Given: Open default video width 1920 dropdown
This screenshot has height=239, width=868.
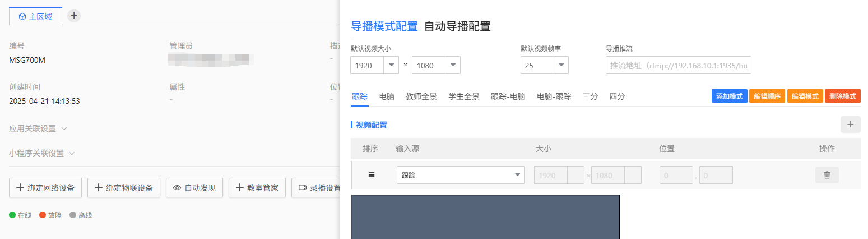Looking at the screenshot, I should coord(391,66).
